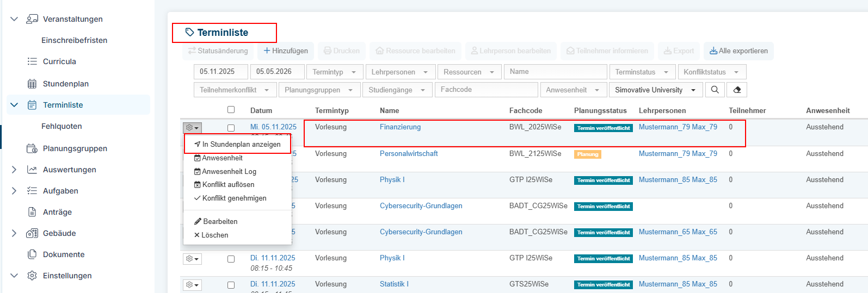
Task: Click the Curricula list icon in sidebar
Action: 32,61
